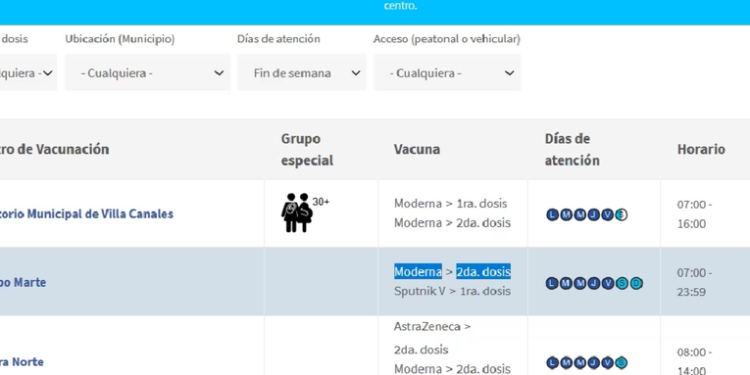Click highlighted 'Moderna > 2da. dosis' in Marte row
The image size is (750, 375).
452,271
